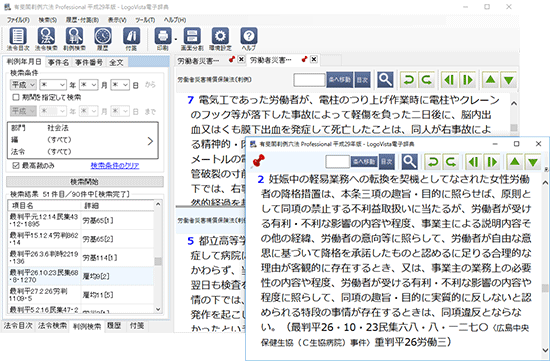550x361 pixels.
Task: Open the 年 year dropdown in the enabled date row
Action: tap(53, 85)
